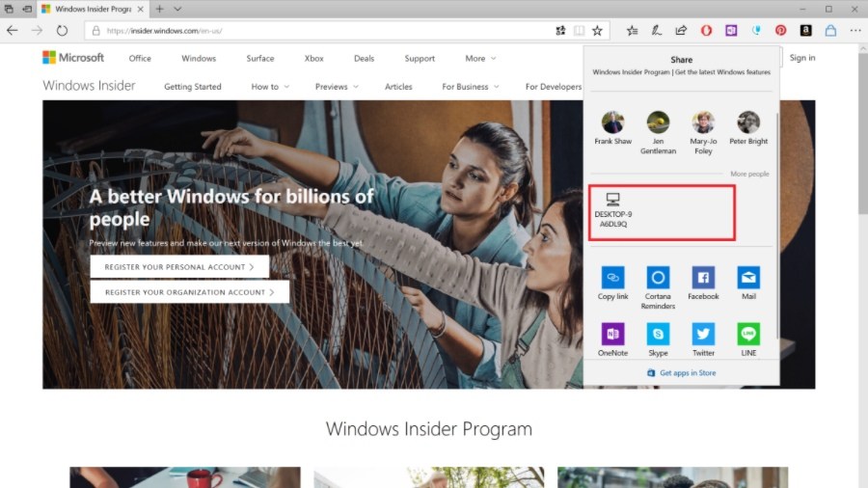Viewport: 868px width, 488px height.
Task: Expand the Previews dropdown menu
Action: (x=336, y=87)
